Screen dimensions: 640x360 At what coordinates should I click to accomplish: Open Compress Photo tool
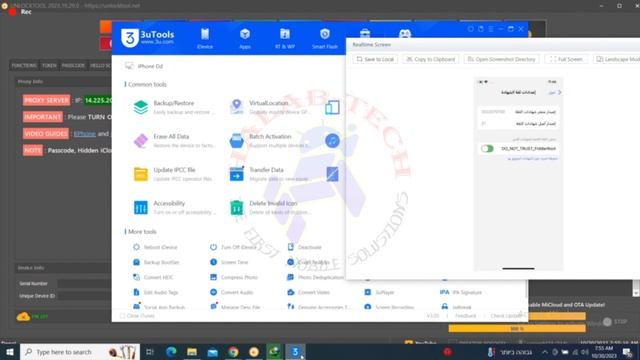233,278
